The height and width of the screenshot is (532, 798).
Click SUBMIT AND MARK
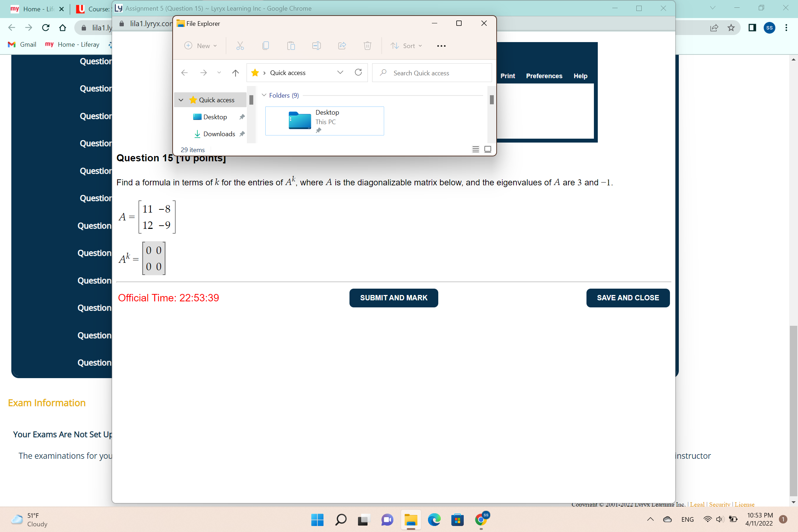[x=393, y=298]
